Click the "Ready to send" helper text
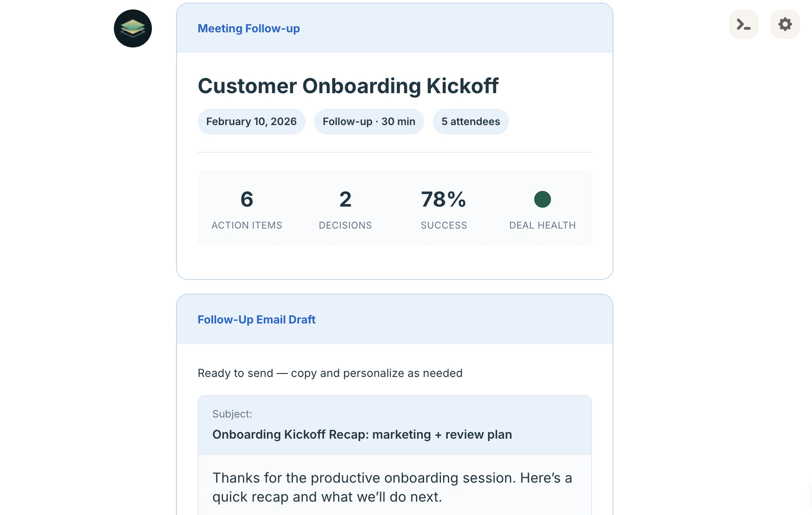The image size is (812, 515). coord(330,373)
